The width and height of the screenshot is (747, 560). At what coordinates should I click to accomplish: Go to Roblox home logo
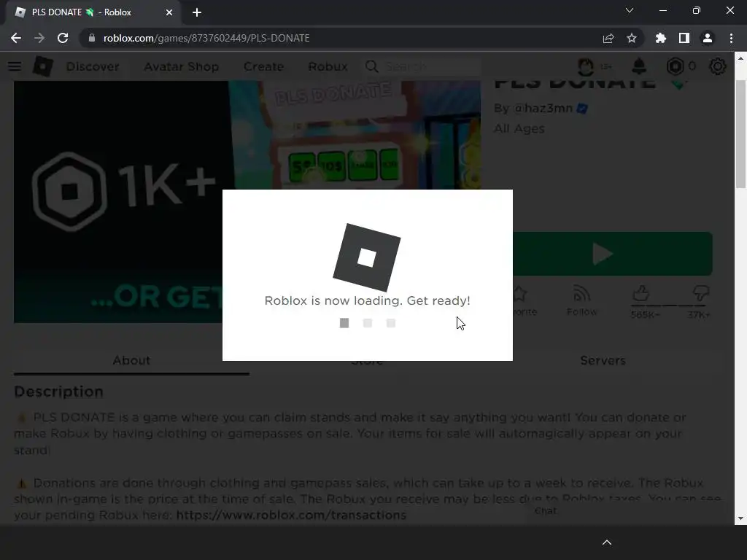tap(42, 66)
